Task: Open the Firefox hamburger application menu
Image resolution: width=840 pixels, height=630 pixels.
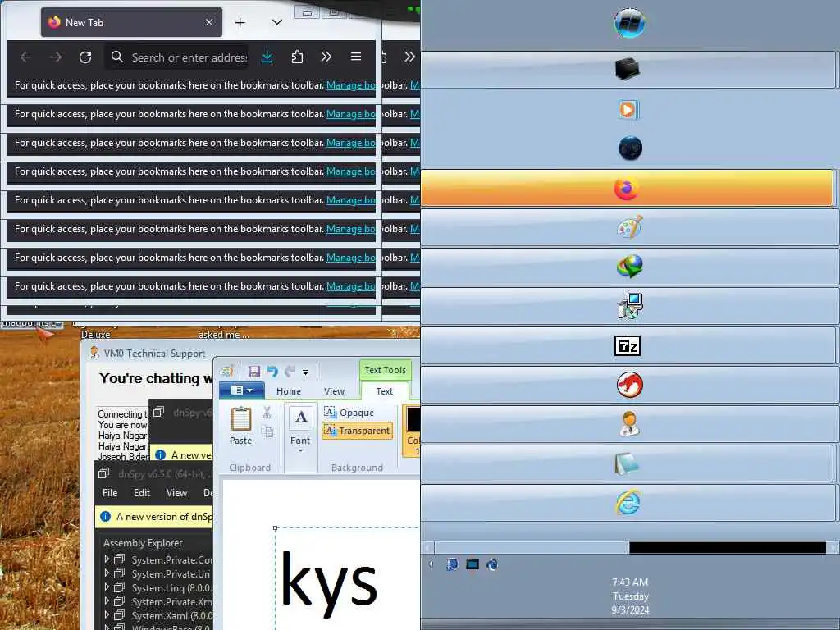Action: pyautogui.click(x=356, y=57)
